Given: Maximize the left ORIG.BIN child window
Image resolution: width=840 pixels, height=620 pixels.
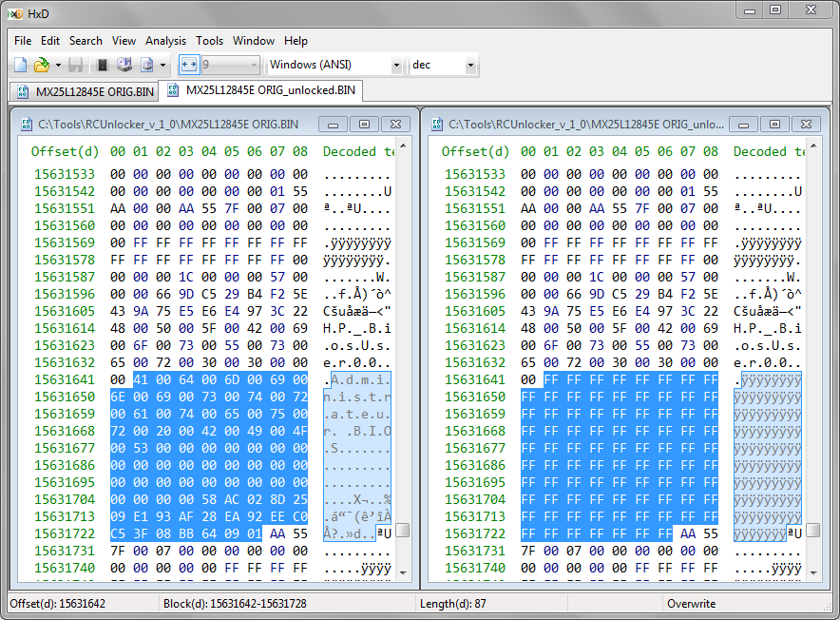Looking at the screenshot, I should (364, 124).
